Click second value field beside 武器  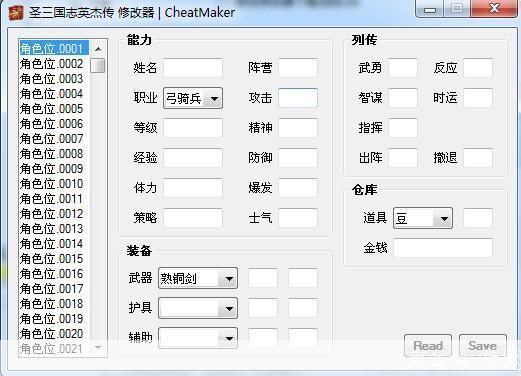click(303, 278)
